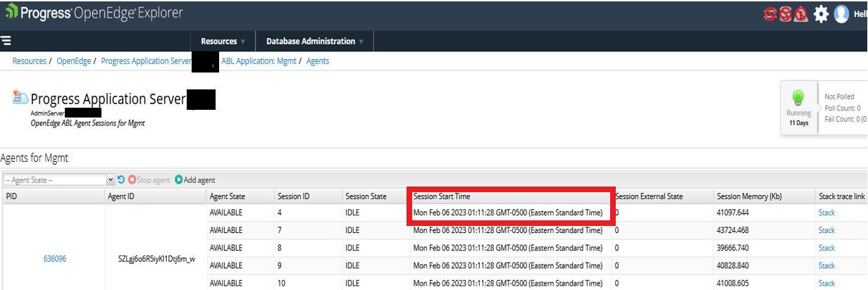Image resolution: width=868 pixels, height=290 pixels.
Task: Open Stack link for session 10
Action: tap(826, 283)
